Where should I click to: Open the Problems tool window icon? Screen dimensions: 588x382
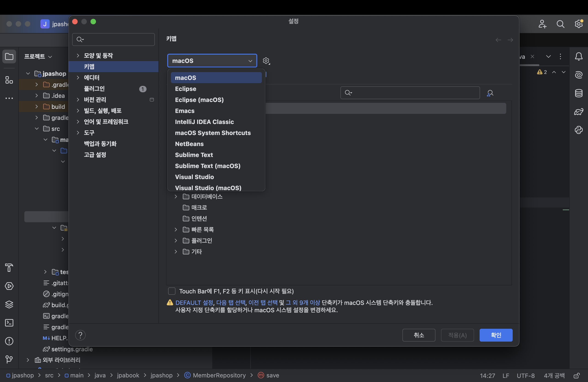click(x=9, y=341)
